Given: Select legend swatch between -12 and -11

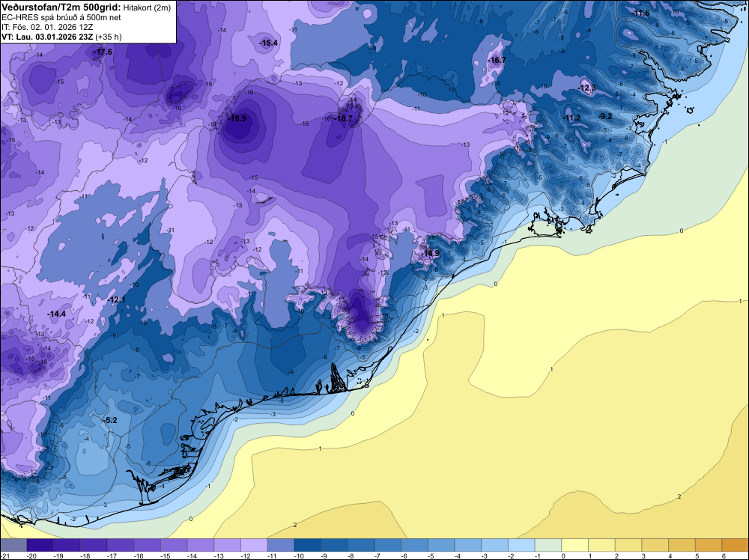Looking at the screenshot, I should 254,544.
